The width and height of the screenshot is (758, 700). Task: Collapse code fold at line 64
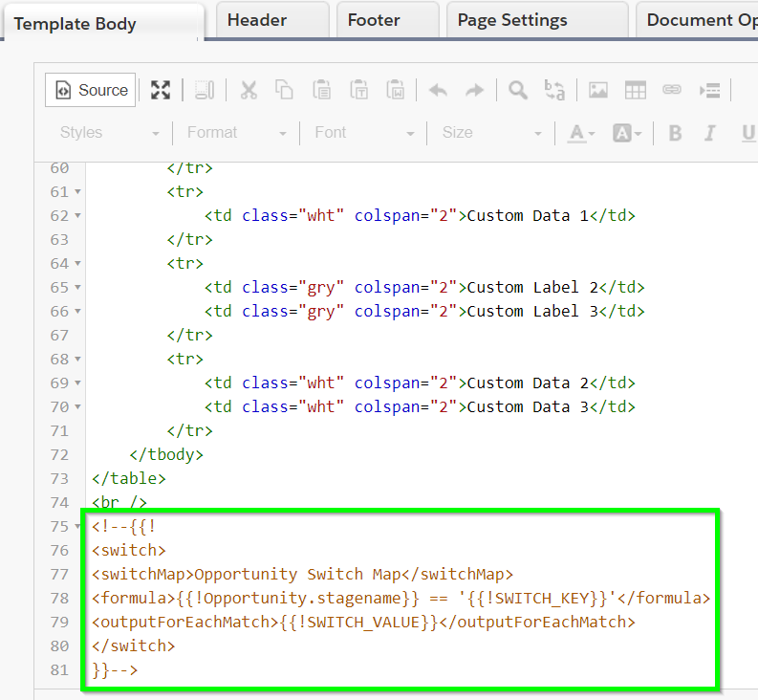[77, 264]
